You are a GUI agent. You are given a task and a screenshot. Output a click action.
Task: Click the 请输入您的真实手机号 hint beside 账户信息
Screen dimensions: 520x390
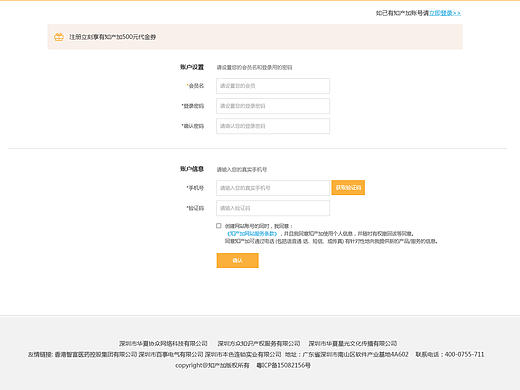[242, 169]
